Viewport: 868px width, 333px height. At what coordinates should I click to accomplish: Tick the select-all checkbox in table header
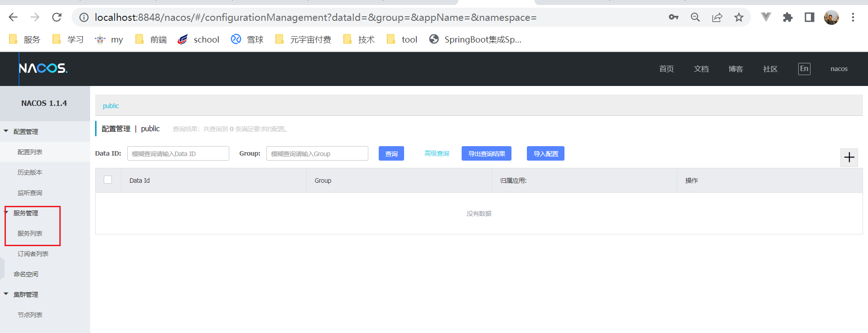(108, 180)
